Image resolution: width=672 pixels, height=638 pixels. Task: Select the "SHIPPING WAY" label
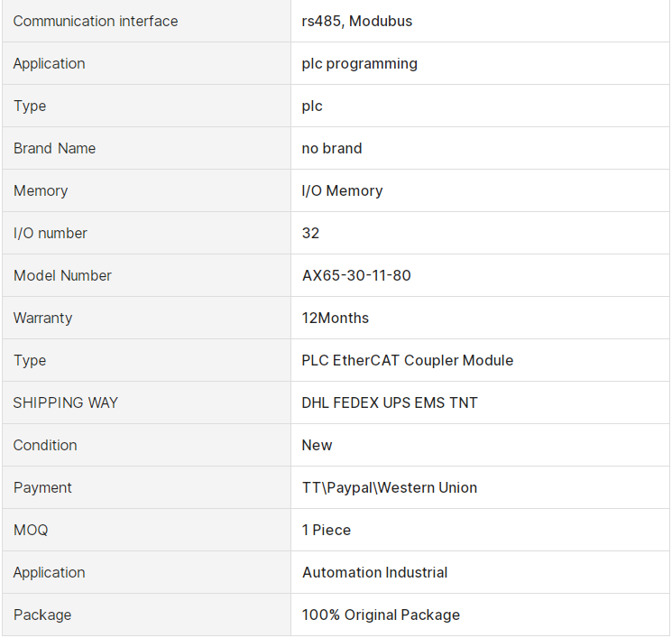pos(66,402)
